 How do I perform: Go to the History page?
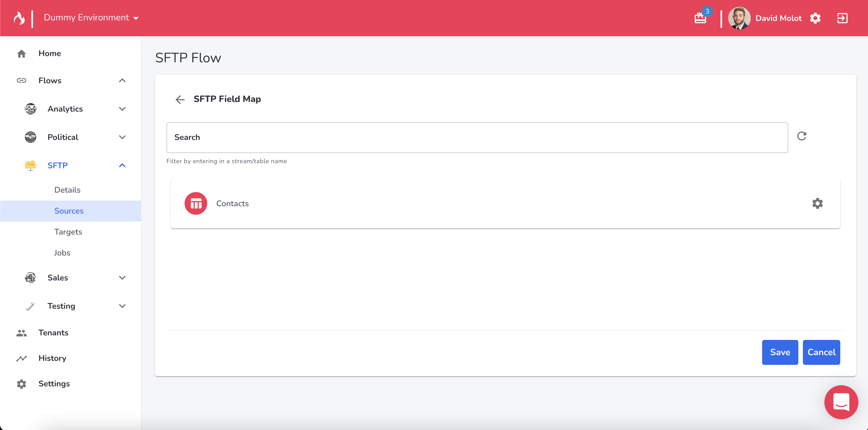[52, 358]
